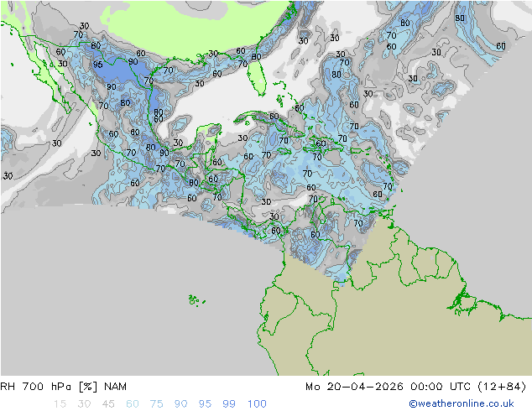The width and height of the screenshot is (532, 411).
Task: Click the weatheronline.co.uk copyright link
Action: click(x=462, y=403)
